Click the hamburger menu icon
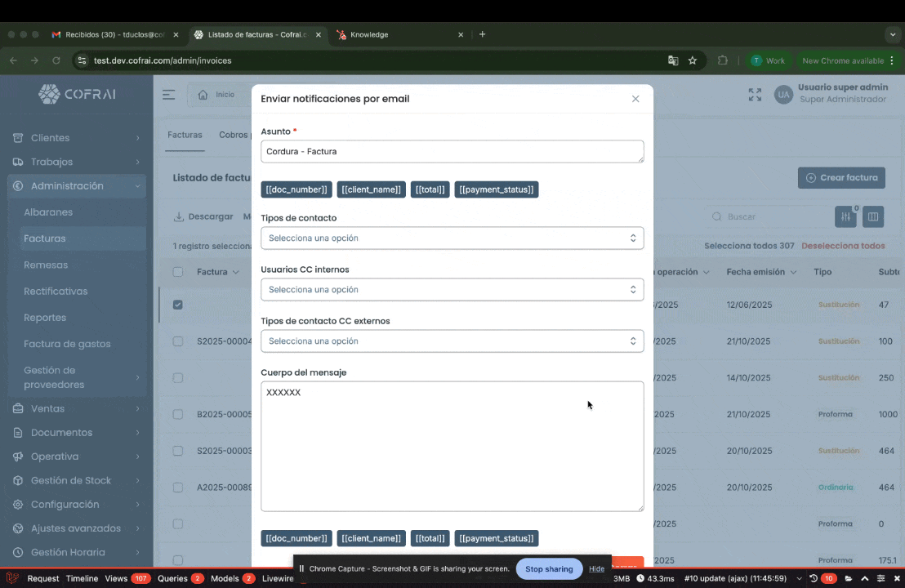 (x=168, y=95)
